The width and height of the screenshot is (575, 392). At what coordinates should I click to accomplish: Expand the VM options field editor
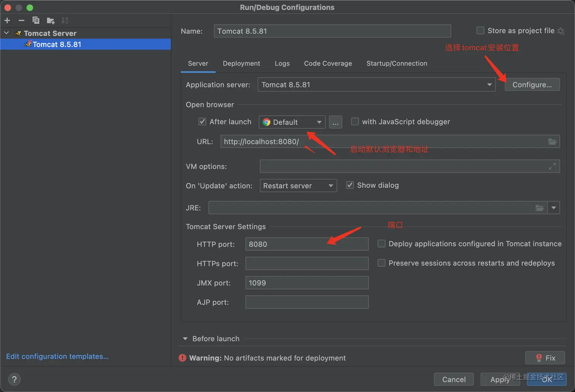[x=553, y=166]
